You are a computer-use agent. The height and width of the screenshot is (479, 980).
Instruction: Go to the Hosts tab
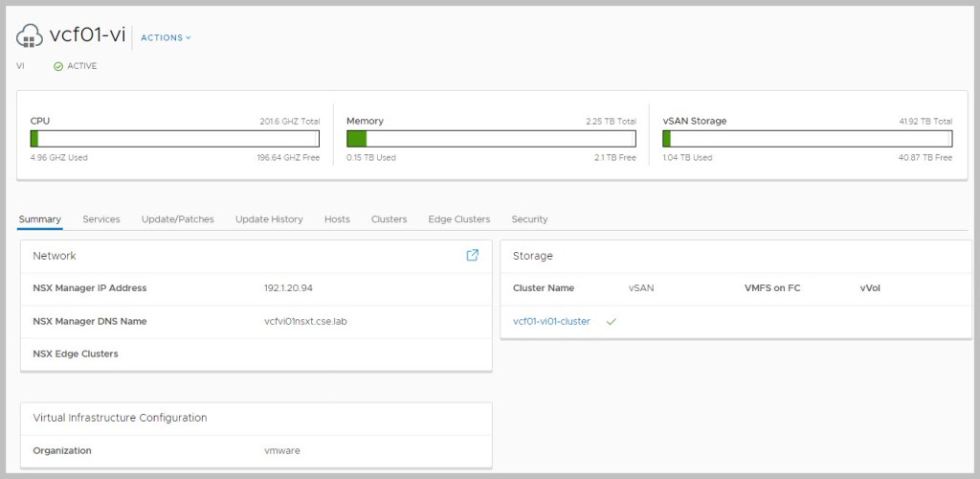337,219
